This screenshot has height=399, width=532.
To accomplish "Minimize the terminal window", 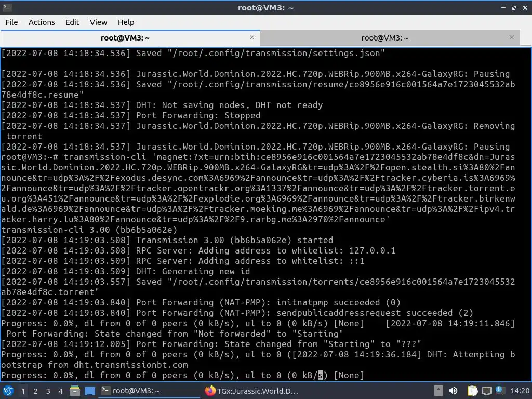I will (503, 7).
